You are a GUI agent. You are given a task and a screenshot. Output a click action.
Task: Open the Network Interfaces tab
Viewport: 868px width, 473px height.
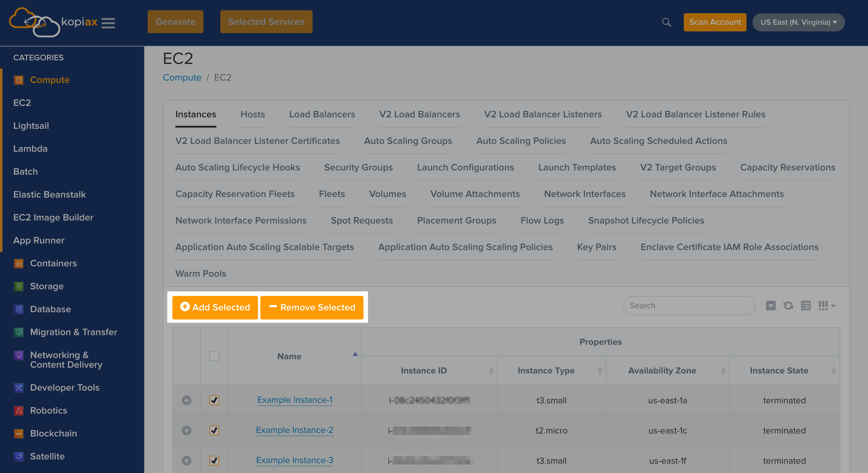pyautogui.click(x=585, y=194)
